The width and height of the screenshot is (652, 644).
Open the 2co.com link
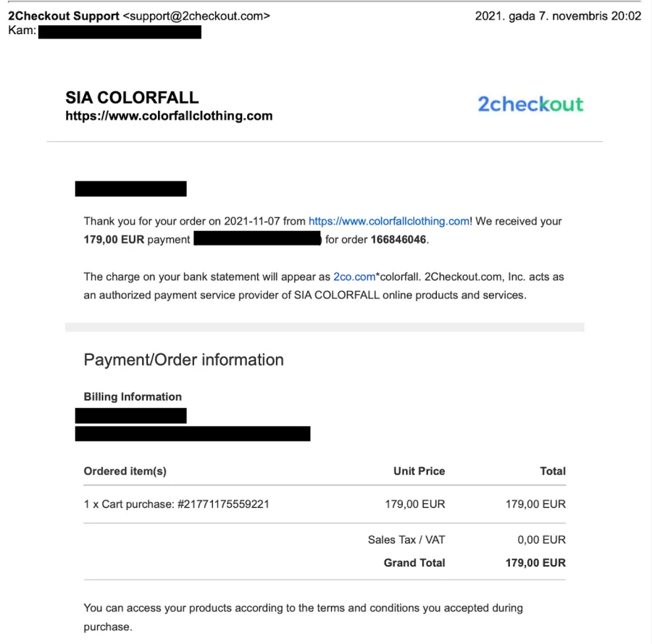coord(354,277)
